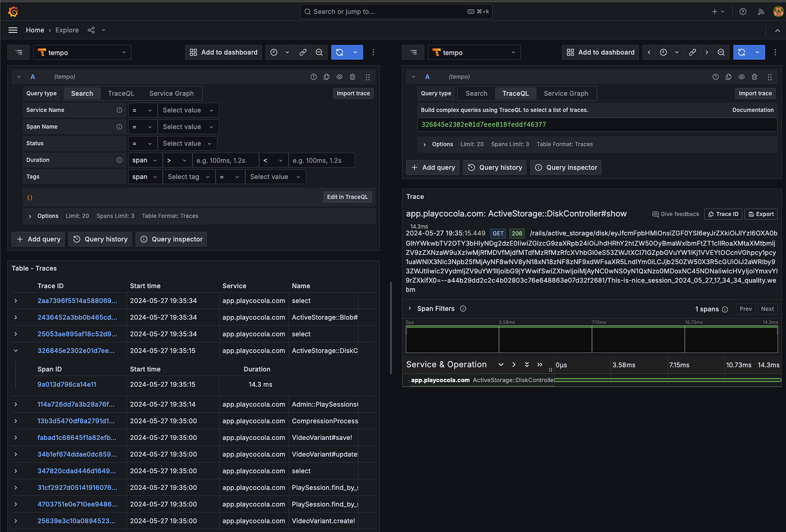Open the hamburger navigation menu
Image resolution: width=786 pixels, height=532 pixels.
point(13,30)
